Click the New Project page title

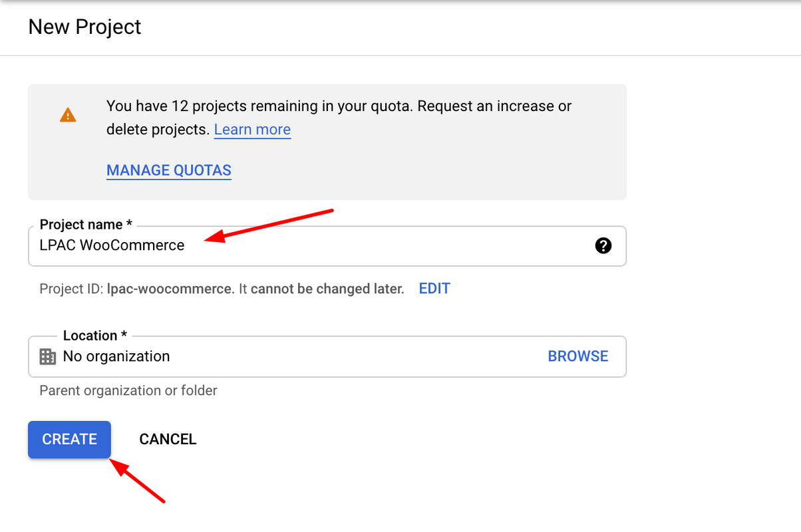84,27
